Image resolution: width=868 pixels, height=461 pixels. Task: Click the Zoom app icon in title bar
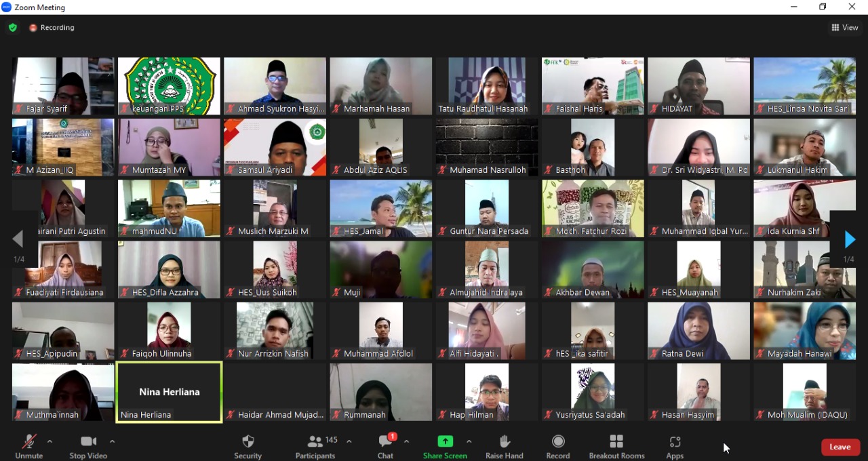[x=7, y=7]
